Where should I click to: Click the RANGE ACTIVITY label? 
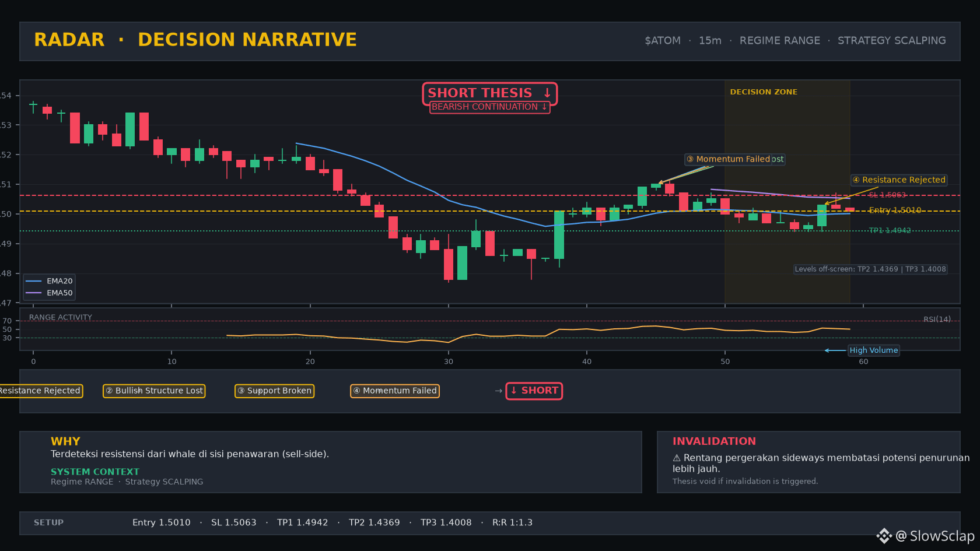61,318
